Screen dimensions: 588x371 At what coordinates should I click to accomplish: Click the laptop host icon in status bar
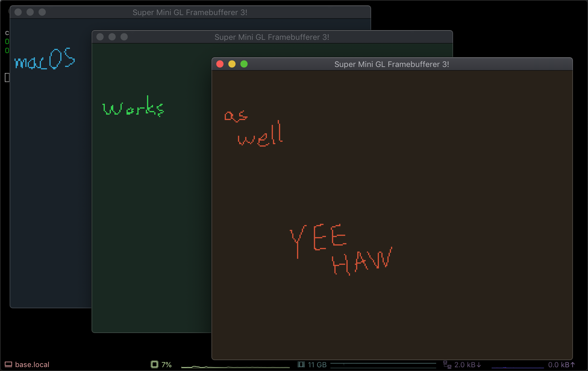[x=8, y=365]
